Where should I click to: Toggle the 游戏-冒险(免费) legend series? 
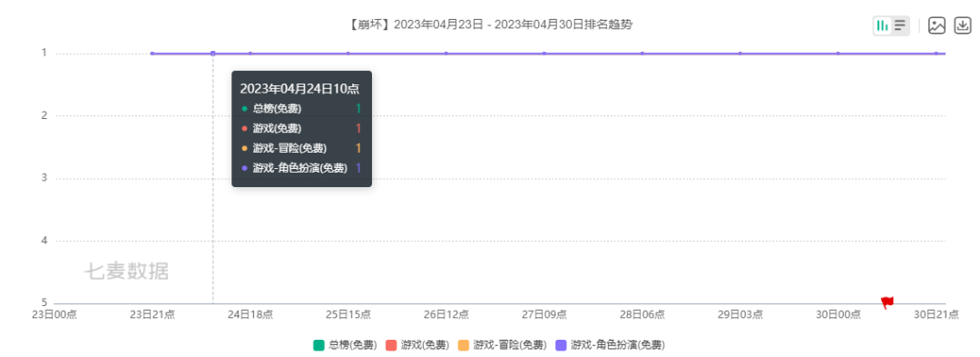tap(503, 344)
